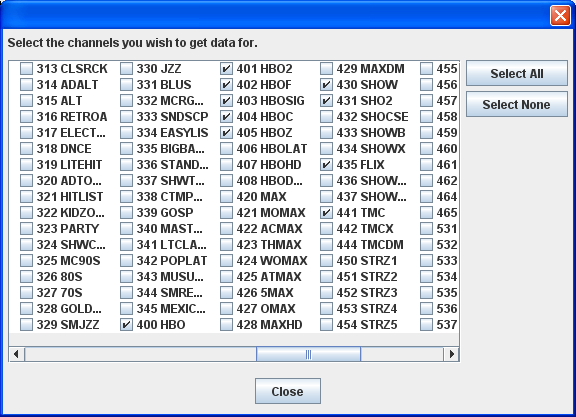Check 333 SNDSCP channel
Screen dimensions: 576x417
126,117
